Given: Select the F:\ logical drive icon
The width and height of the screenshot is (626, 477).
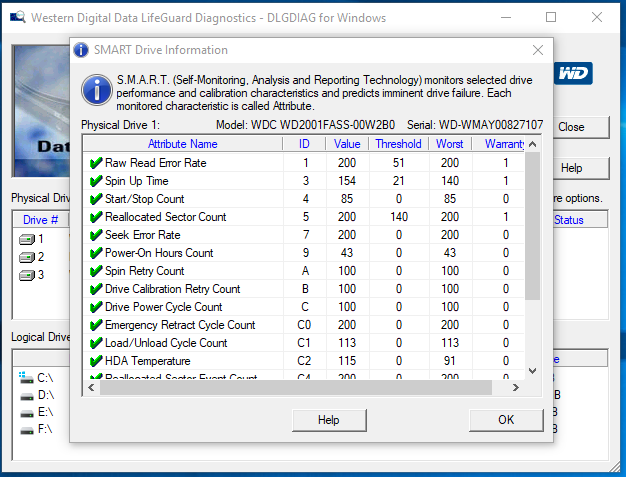Looking at the screenshot, I should click(27, 430).
